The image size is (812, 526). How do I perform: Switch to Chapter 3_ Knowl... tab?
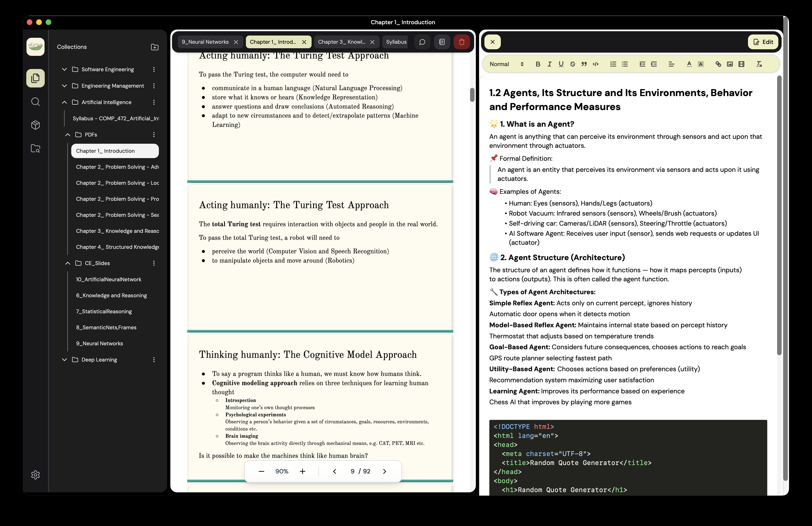(341, 42)
